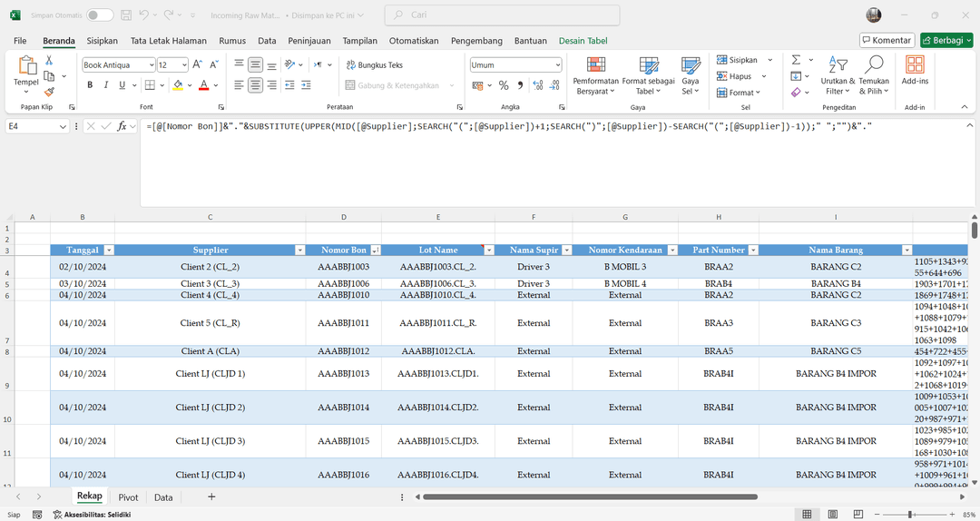
Task: Decrease font size with the smaller A icon
Action: [214, 64]
